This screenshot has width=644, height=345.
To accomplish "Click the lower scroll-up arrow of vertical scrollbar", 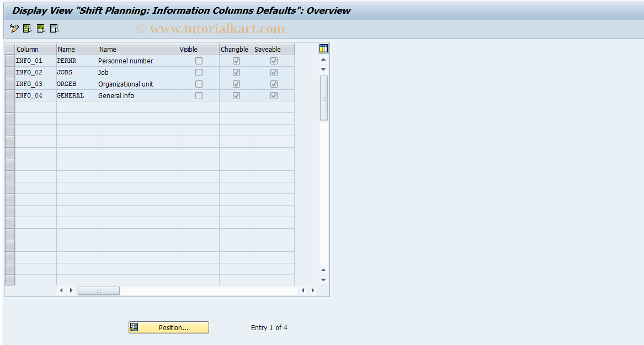I will [323, 270].
